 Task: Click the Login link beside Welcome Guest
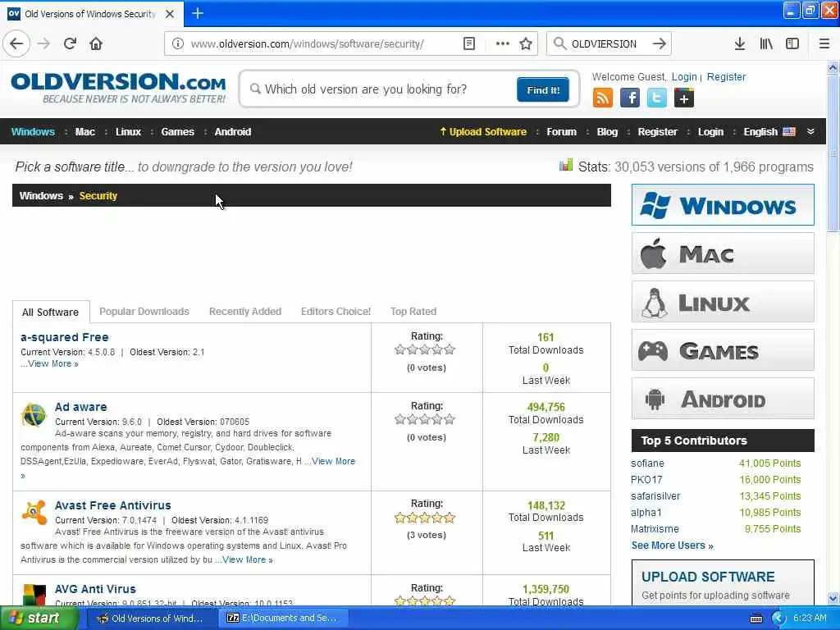pos(684,76)
